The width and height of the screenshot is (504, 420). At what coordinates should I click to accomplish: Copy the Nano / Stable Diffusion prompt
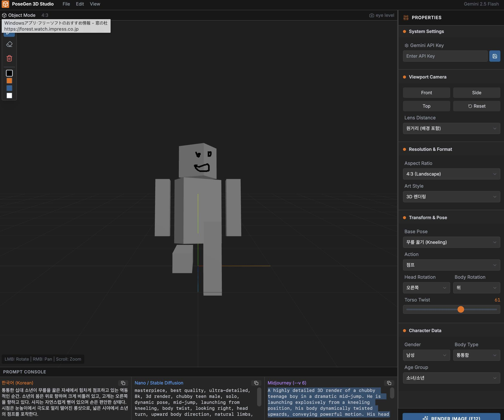(256, 383)
